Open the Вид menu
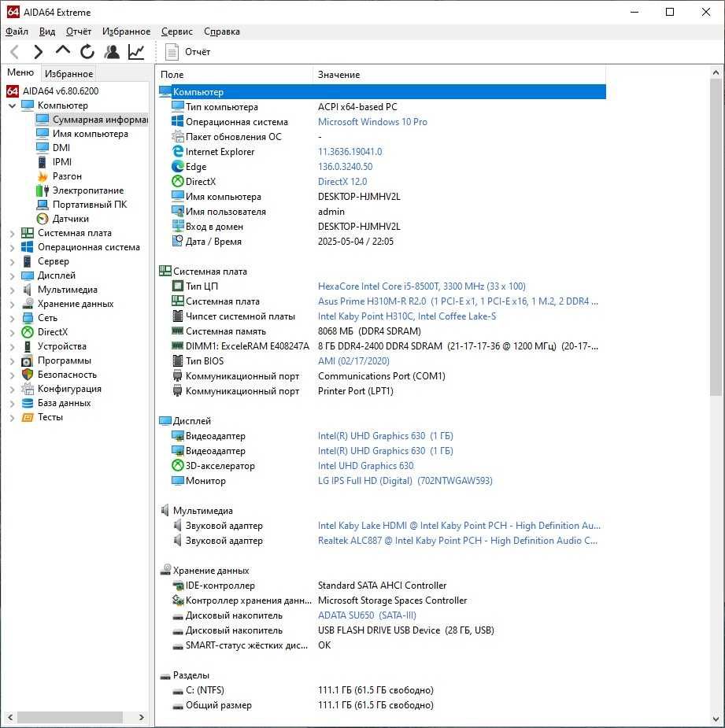The image size is (725, 728). pyautogui.click(x=47, y=31)
